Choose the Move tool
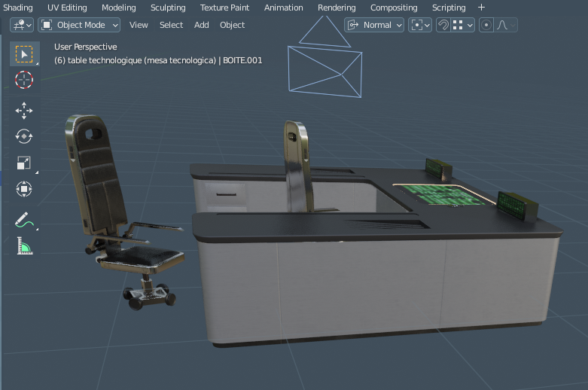588x390 pixels. 24,111
